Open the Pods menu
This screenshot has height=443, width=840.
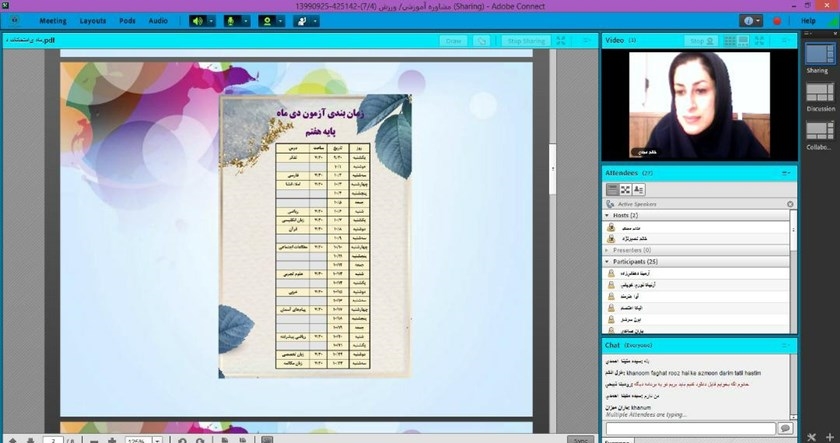pyautogui.click(x=127, y=20)
